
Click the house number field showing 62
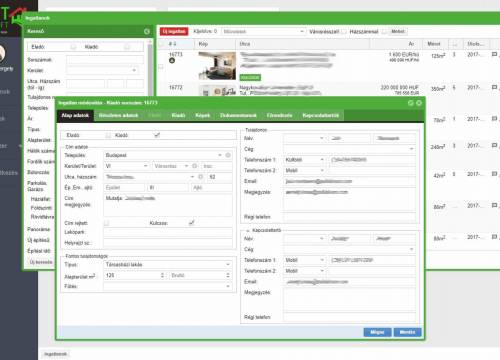point(220,177)
